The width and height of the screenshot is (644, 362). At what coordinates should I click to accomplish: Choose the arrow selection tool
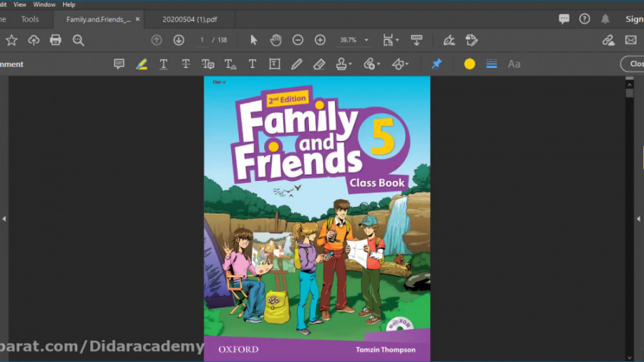point(253,40)
